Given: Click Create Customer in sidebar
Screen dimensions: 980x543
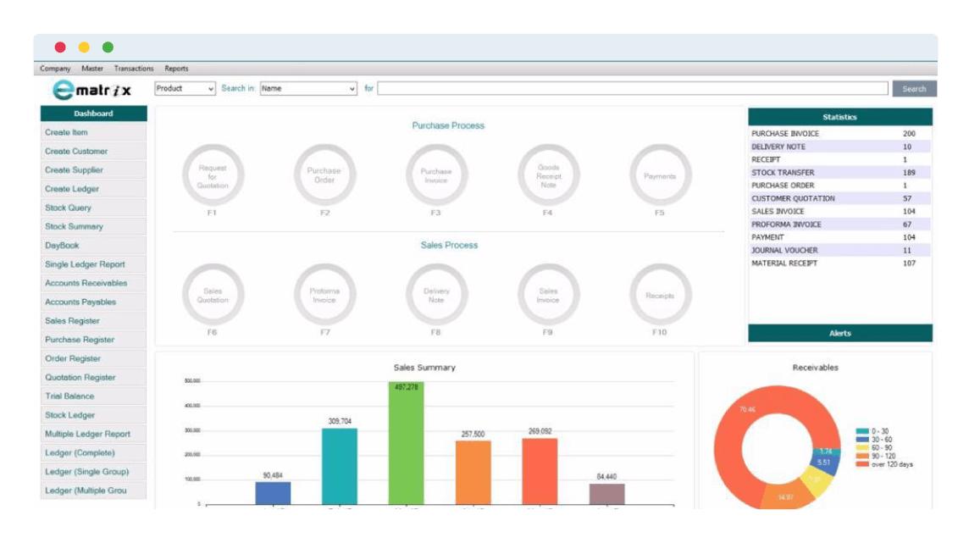Looking at the screenshot, I should [x=76, y=152].
